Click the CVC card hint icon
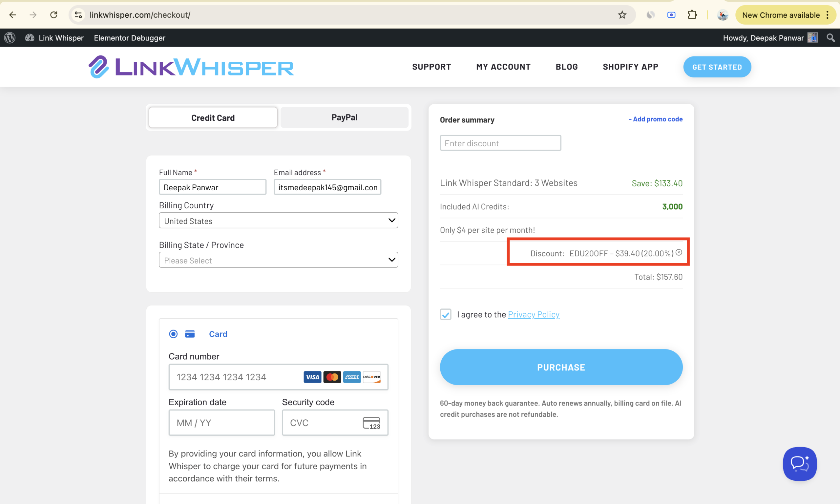840x504 pixels. click(371, 423)
